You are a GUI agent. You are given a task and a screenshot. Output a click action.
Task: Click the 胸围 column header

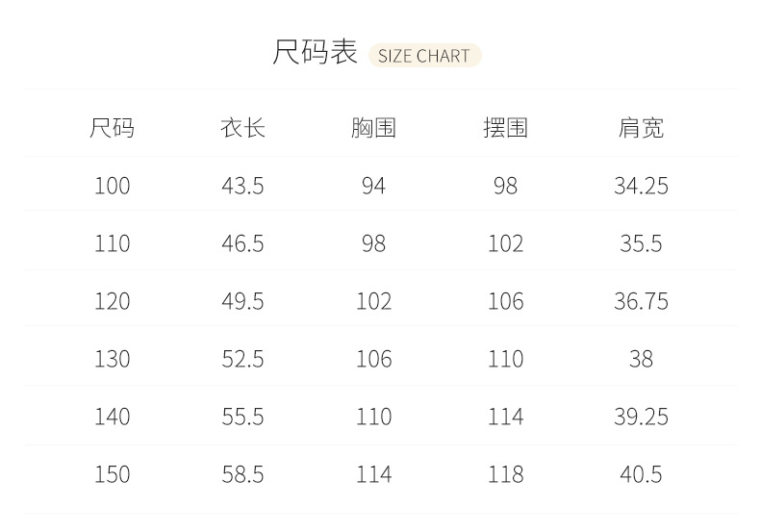(373, 128)
